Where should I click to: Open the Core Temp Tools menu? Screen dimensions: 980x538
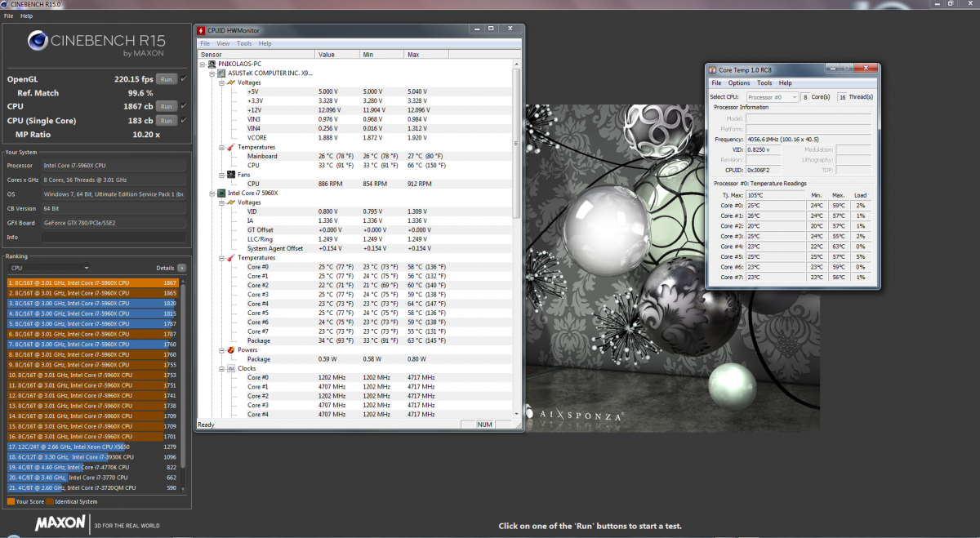[x=764, y=83]
